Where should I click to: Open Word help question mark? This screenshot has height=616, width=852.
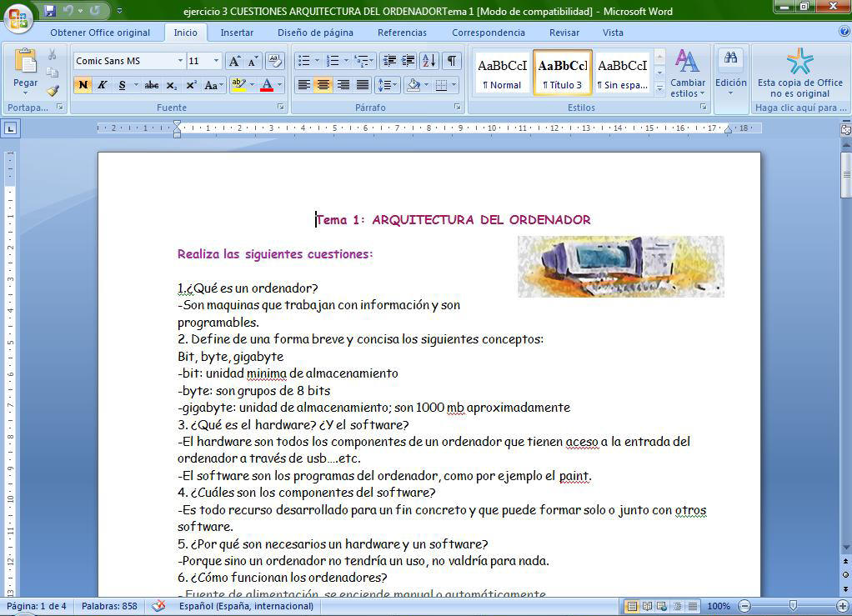point(844,32)
